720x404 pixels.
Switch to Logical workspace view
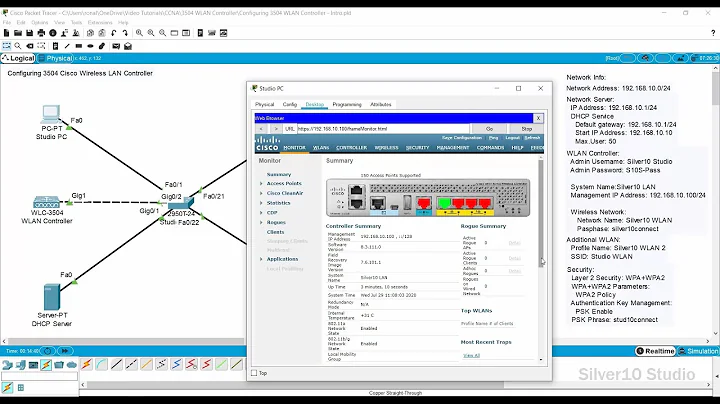coord(18,58)
